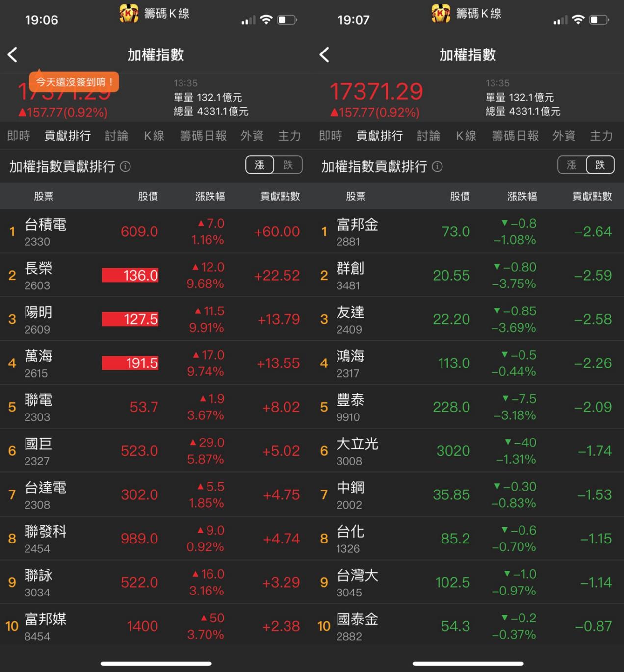Image resolution: width=624 pixels, height=672 pixels.
Task: Tap 單量 132.1億元 on right screen
Action: (520, 97)
